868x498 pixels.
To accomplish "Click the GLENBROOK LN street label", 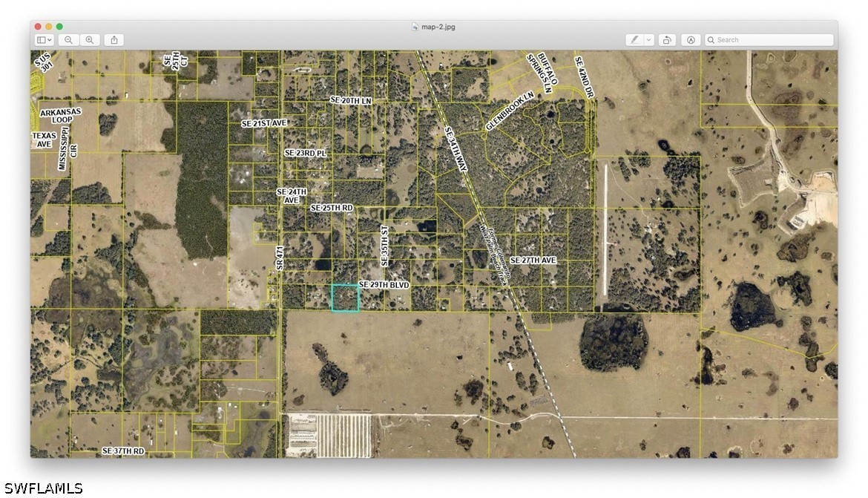I will [510, 111].
